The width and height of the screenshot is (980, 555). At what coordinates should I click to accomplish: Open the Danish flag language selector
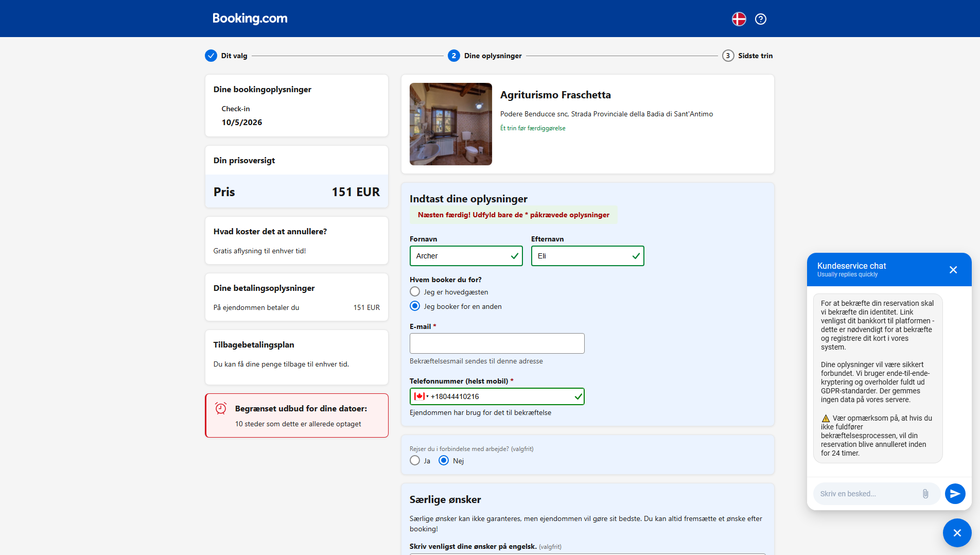(x=739, y=19)
